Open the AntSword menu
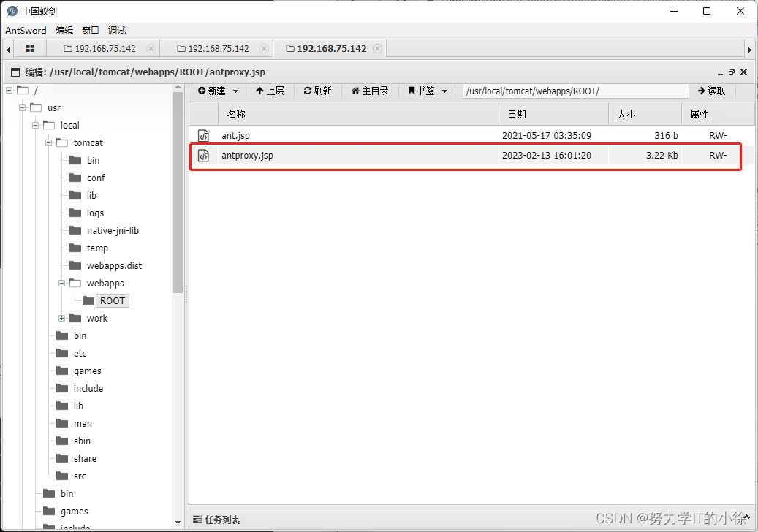This screenshot has height=532, width=758. tap(26, 30)
